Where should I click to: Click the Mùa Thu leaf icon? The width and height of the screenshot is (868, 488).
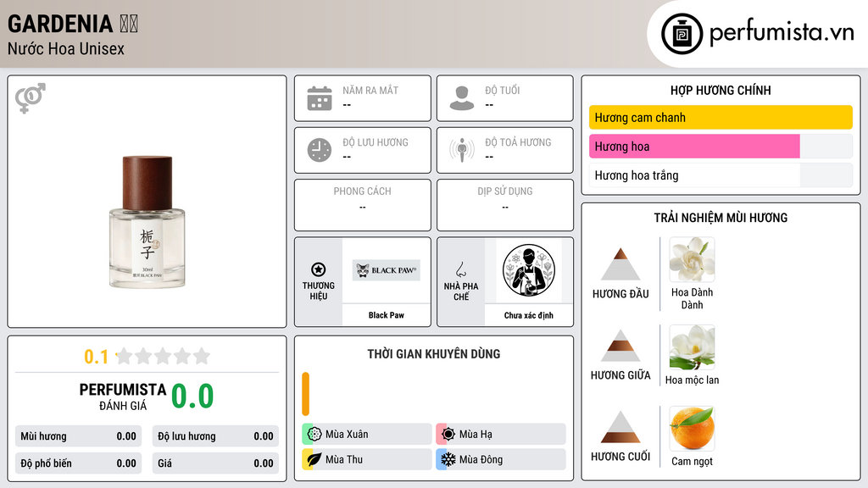(x=314, y=459)
